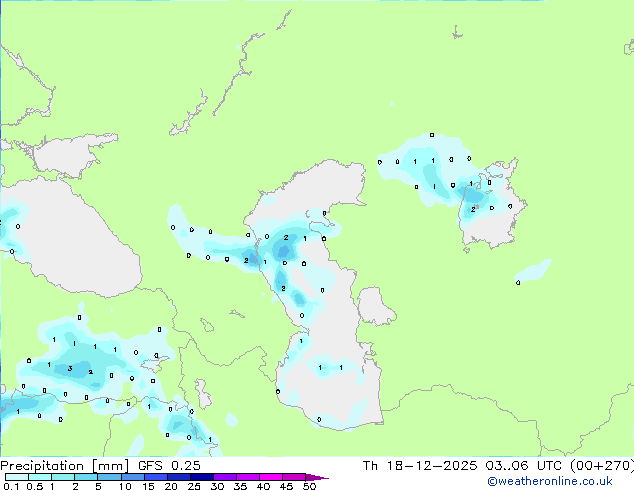Click the '40' legend scale label

point(263,486)
